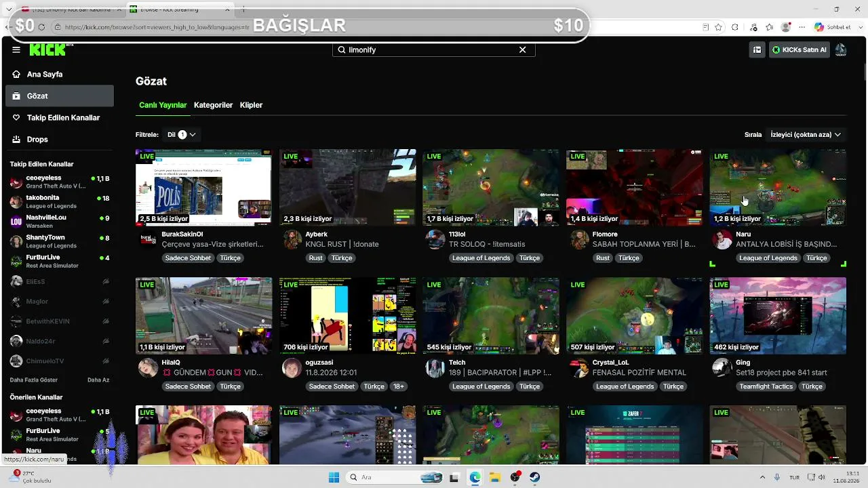
Task: Open Takip Edilen Kanallar page
Action: [x=60, y=118]
